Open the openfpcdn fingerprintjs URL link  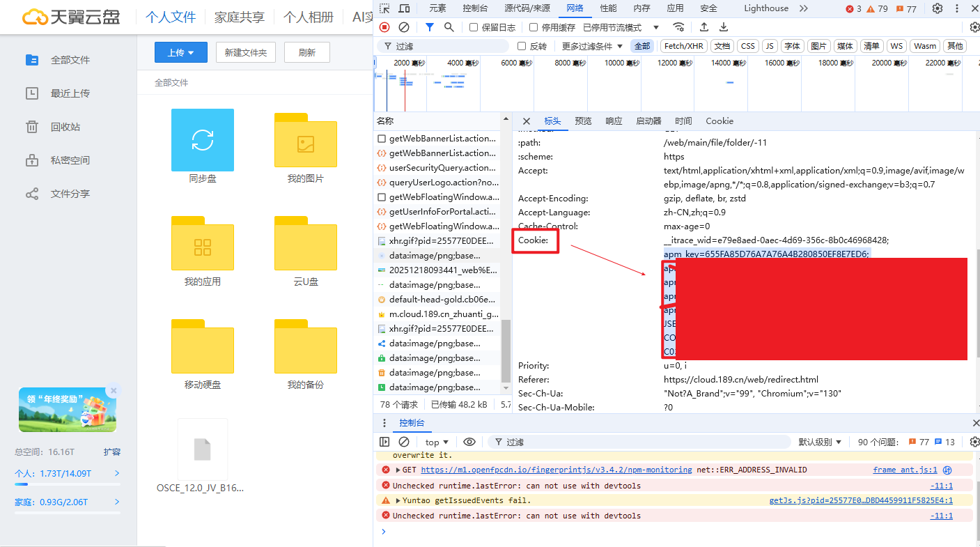click(557, 470)
